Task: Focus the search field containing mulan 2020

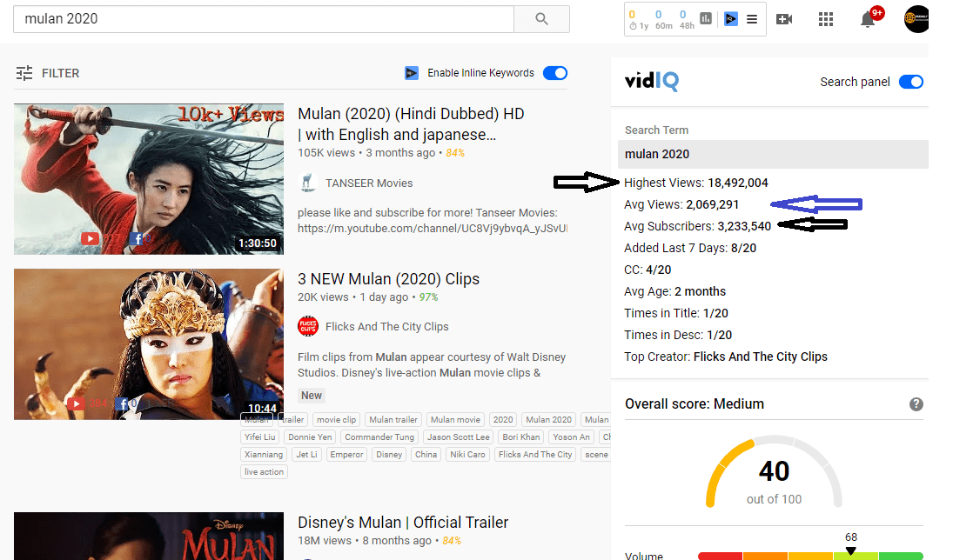Action: (264, 19)
